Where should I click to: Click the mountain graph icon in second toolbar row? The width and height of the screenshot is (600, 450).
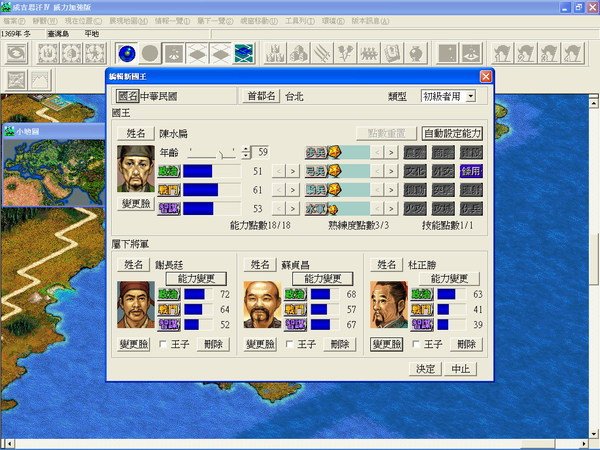pos(40,80)
